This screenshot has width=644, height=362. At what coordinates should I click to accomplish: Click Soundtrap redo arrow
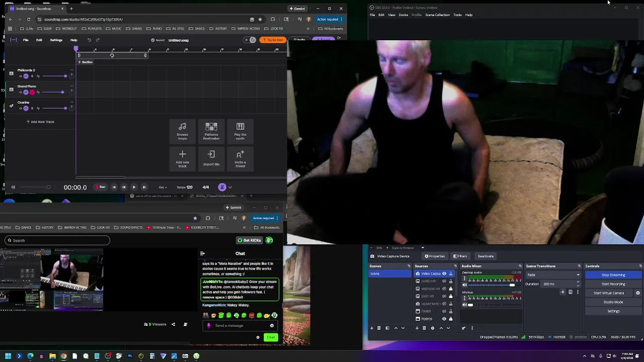[x=98, y=40]
